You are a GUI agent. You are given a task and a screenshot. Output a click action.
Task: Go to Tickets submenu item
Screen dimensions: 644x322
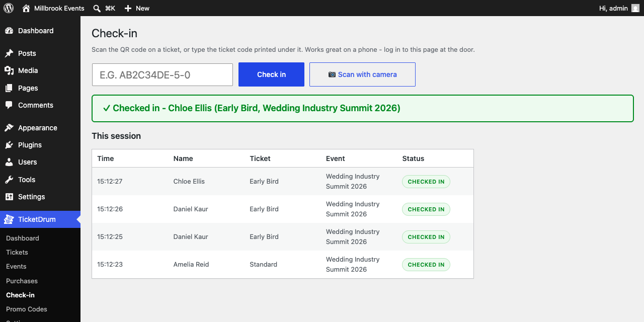coord(17,252)
